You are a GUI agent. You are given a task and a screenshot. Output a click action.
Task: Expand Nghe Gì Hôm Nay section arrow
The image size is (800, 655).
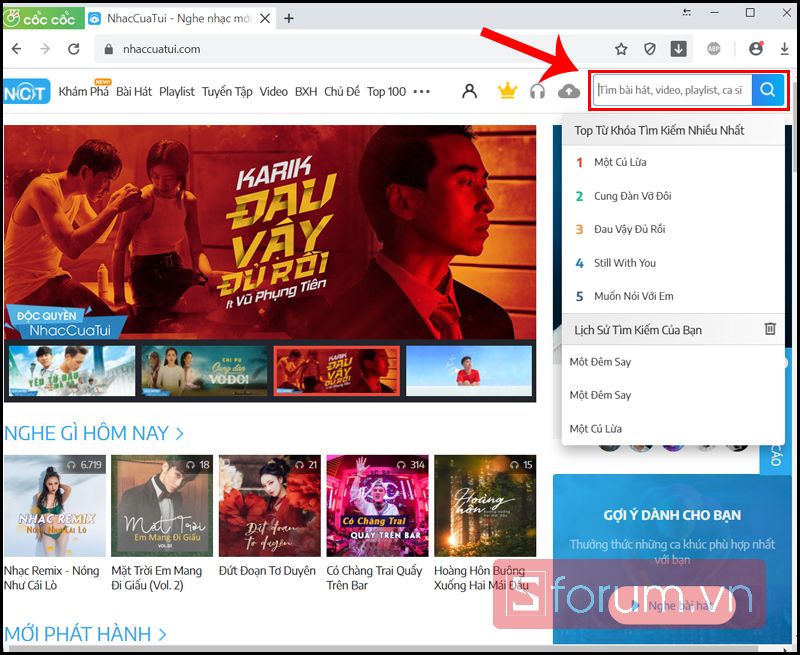click(x=180, y=434)
